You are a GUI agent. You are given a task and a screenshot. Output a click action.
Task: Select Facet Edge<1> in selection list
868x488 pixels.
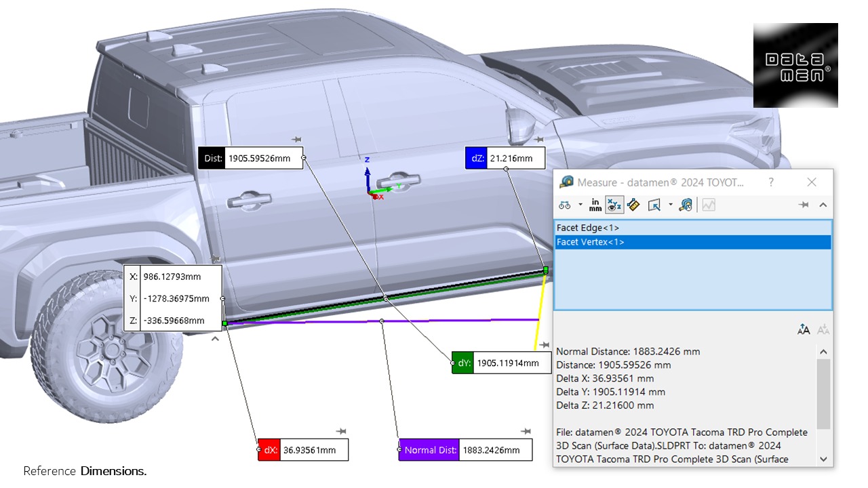click(x=693, y=228)
